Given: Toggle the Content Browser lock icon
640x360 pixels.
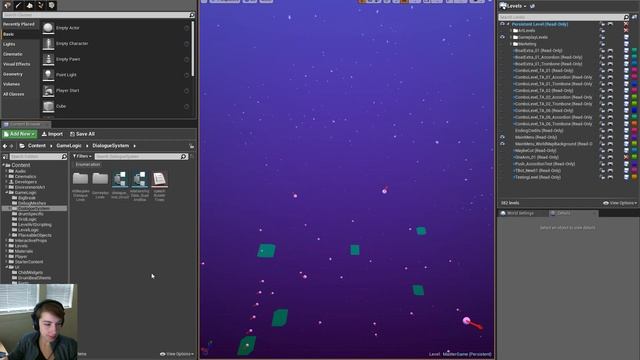Looking at the screenshot, I should pyautogui.click(x=191, y=146).
